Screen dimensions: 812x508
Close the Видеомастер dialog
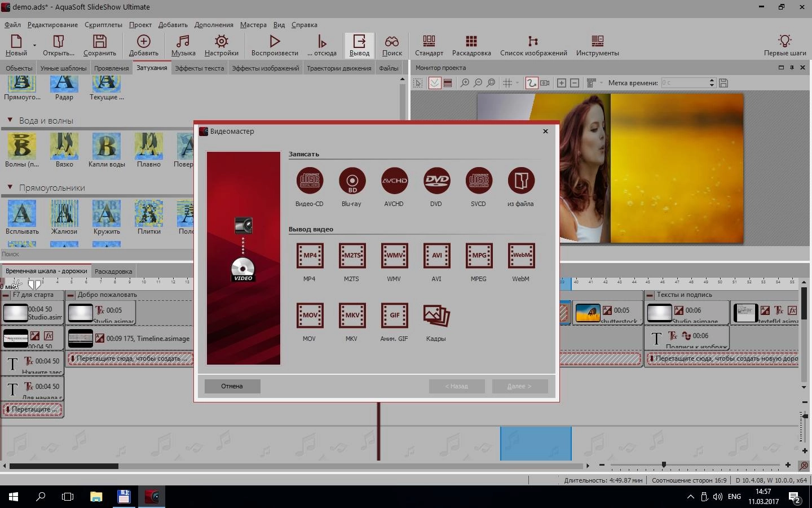(x=545, y=131)
